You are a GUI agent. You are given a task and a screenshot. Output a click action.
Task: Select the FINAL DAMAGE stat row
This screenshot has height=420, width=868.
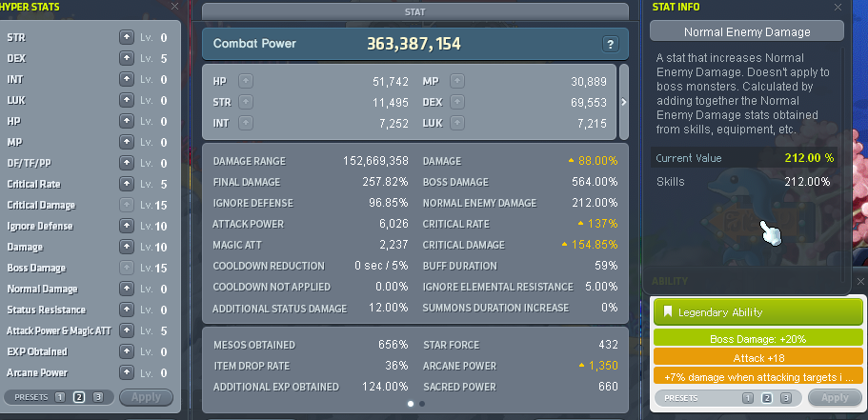pos(311,182)
